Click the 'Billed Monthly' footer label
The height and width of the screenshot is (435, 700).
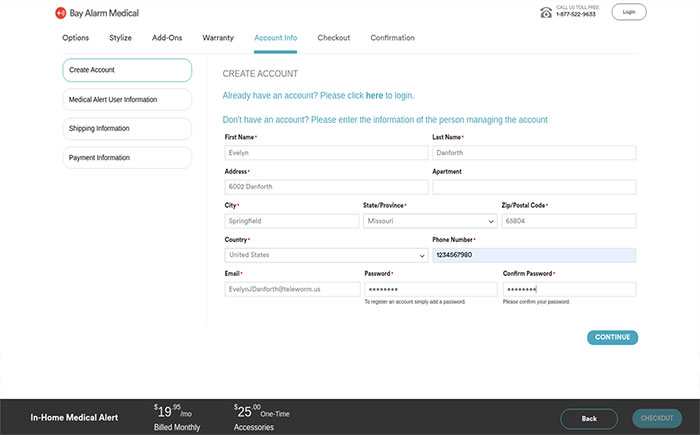(177, 427)
